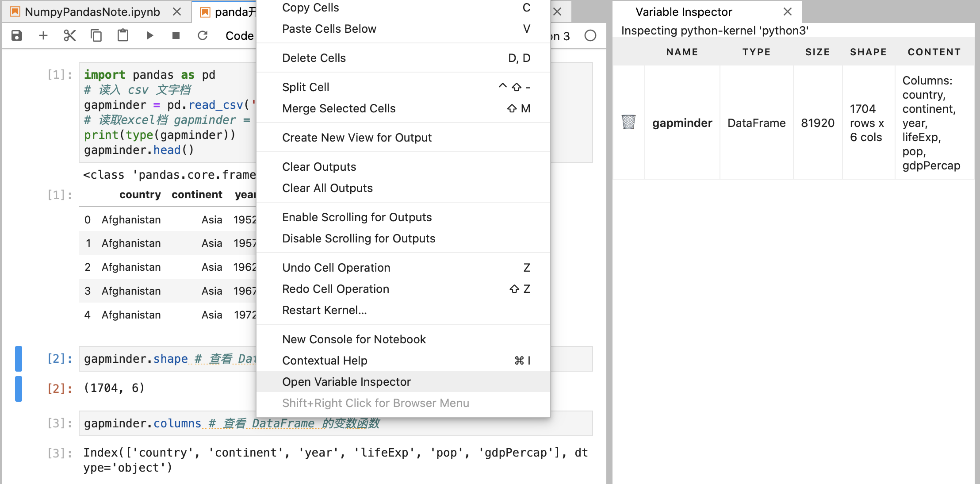Click the save notebook icon
The image size is (980, 484).
tap(17, 35)
